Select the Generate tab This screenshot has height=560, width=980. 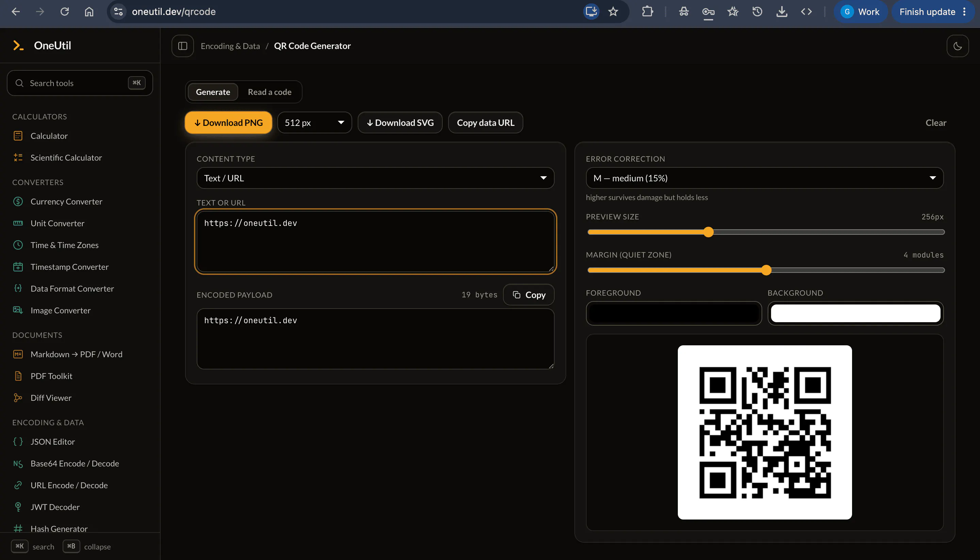(x=213, y=92)
